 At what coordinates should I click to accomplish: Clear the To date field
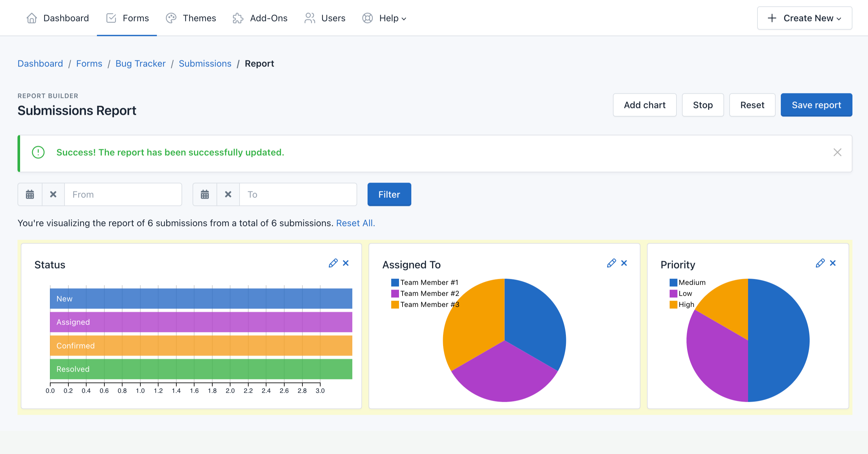[x=228, y=195]
